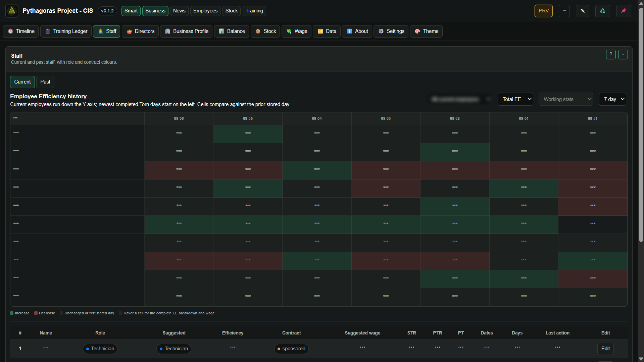The image size is (644, 362).
Task: Click the green recycle refresh icon
Action: click(x=602, y=11)
